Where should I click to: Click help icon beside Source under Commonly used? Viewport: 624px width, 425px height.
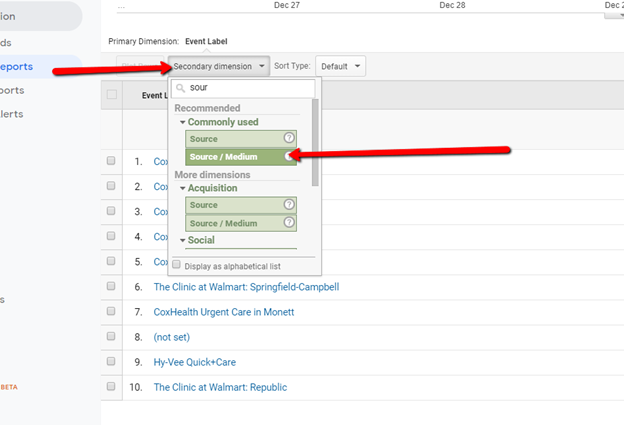(289, 138)
